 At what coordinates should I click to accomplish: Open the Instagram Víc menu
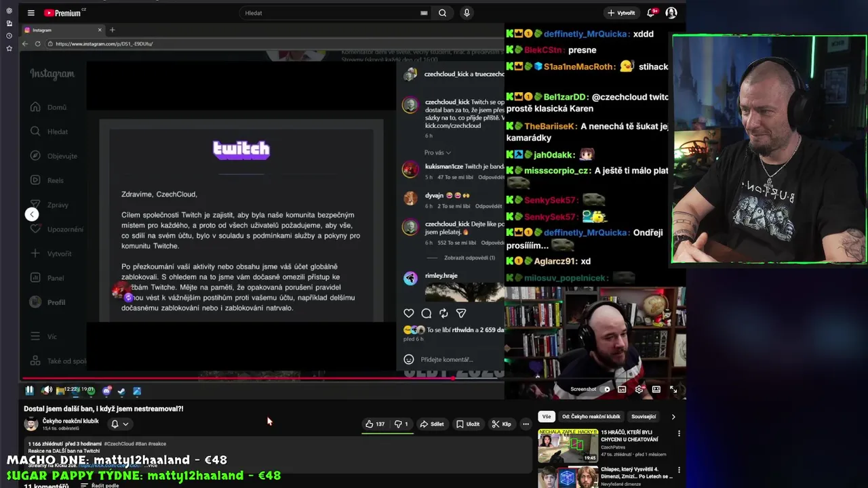click(x=43, y=336)
